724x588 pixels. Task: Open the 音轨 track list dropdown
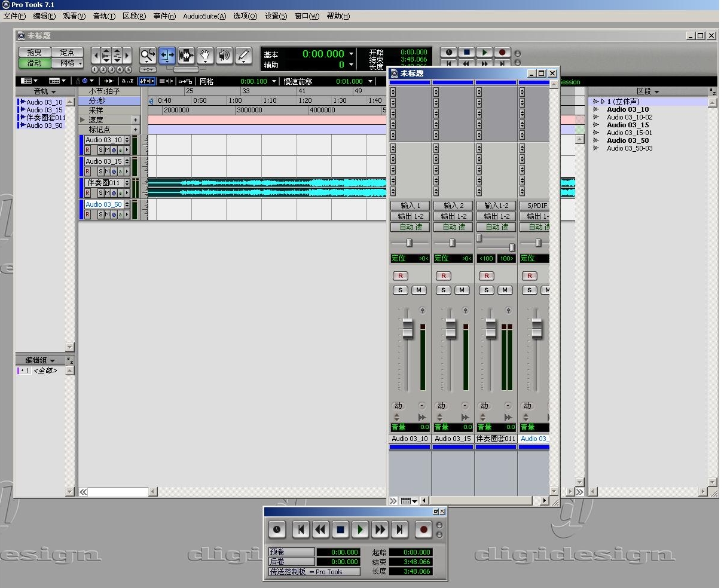click(x=45, y=91)
